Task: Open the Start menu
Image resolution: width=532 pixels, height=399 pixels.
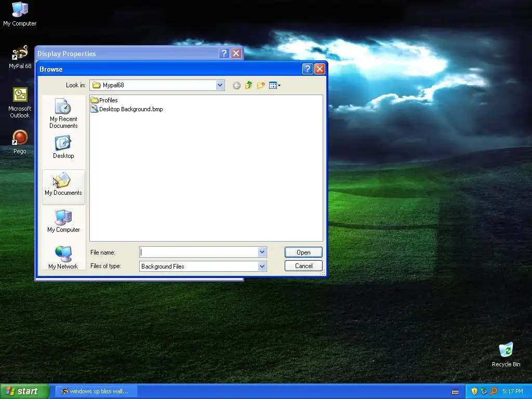Action: click(x=24, y=391)
